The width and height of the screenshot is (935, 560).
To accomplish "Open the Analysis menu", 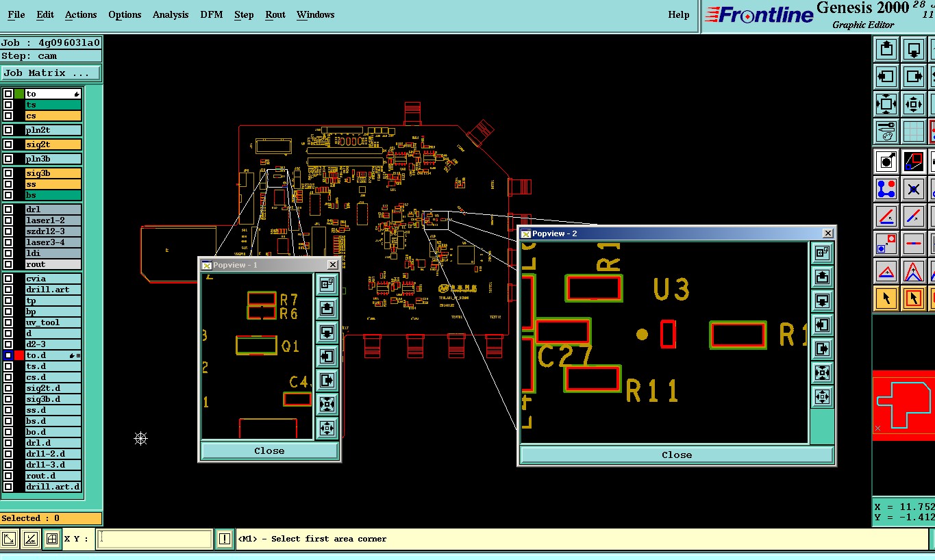I will tap(171, 14).
